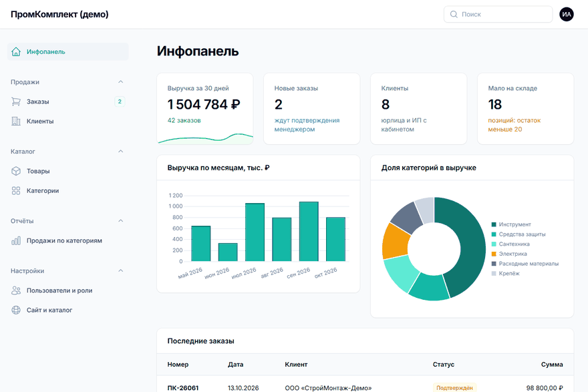Toggle the Сантехника legend swatch
Screen dimensions: 588x392
point(494,244)
